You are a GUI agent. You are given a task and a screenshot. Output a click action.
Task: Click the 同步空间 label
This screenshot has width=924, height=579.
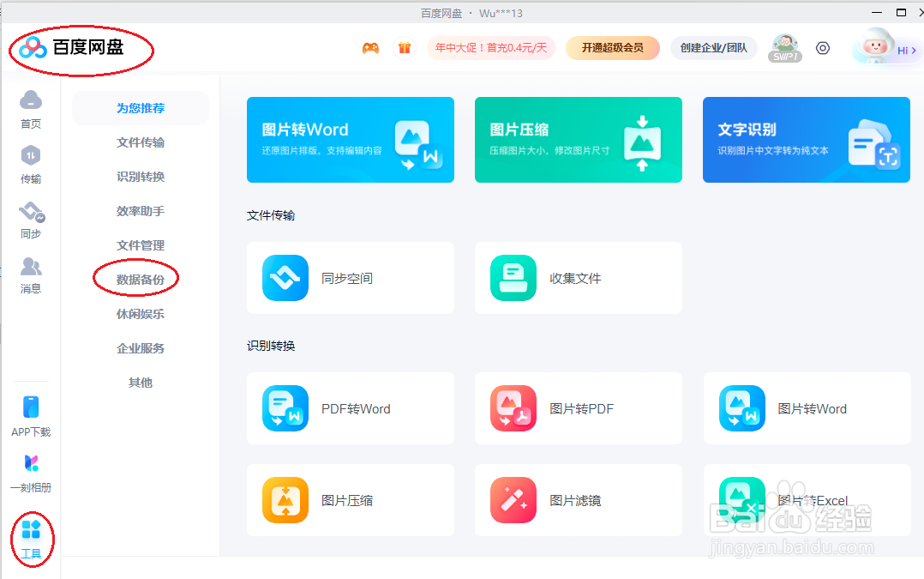(x=347, y=278)
